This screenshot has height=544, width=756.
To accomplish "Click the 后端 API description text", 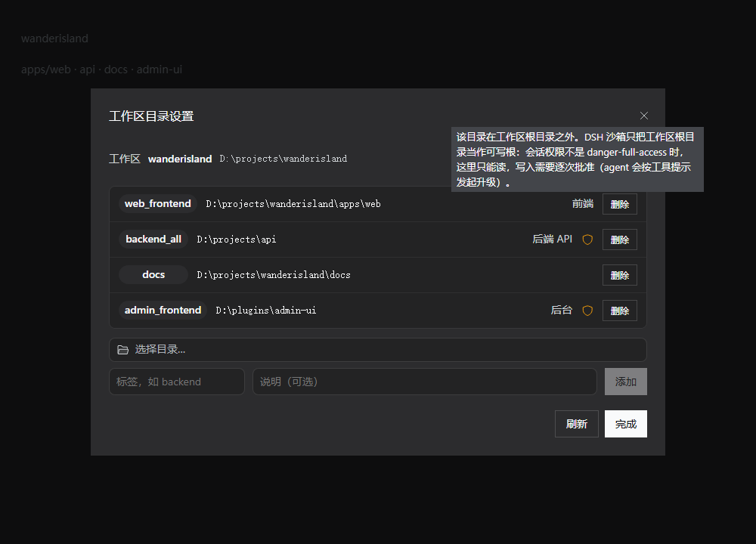I will click(x=552, y=240).
